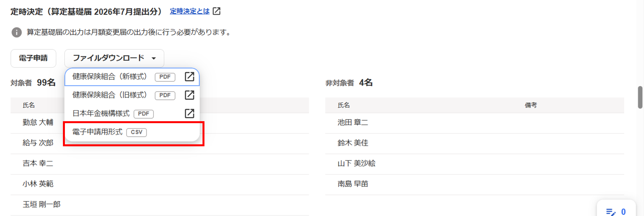
Task: Choose 日本年金機構様式 from the download menu
Action: coord(101,113)
